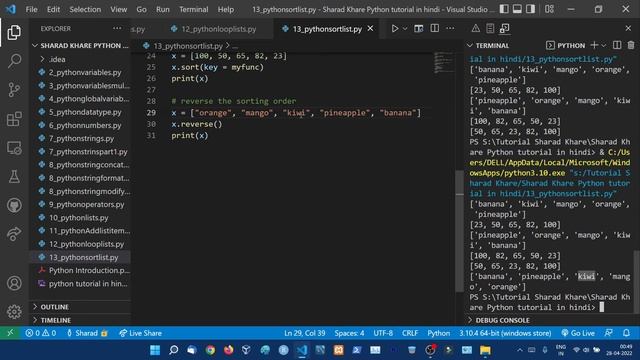The width and height of the screenshot is (640, 360).
Task: Select Python 3.10.4 interpreter in status bar
Action: coord(505,333)
